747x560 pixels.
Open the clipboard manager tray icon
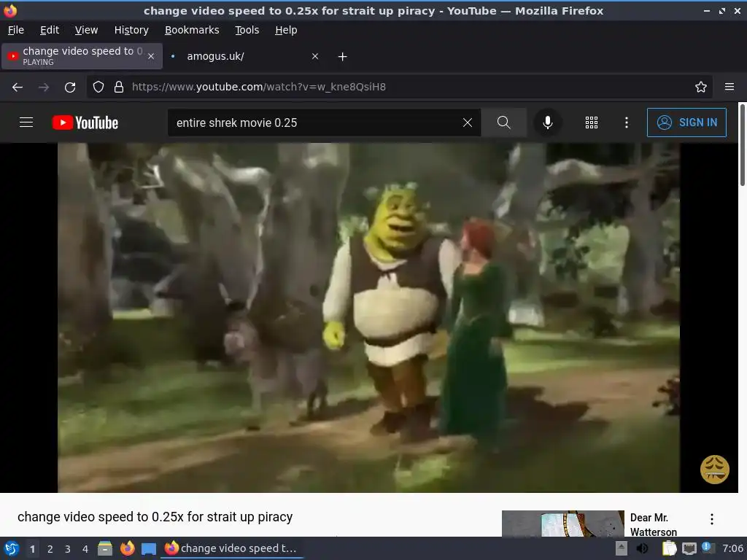click(669, 548)
